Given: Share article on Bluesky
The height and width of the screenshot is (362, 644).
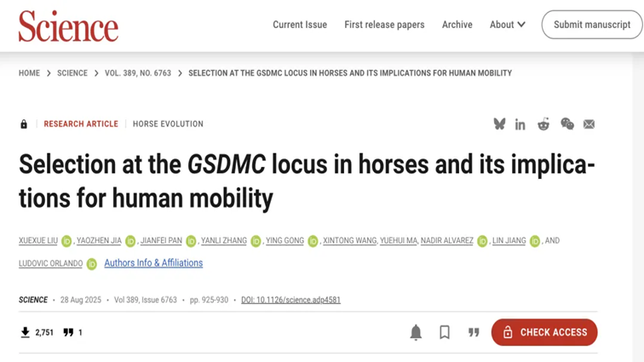Looking at the screenshot, I should (x=499, y=124).
